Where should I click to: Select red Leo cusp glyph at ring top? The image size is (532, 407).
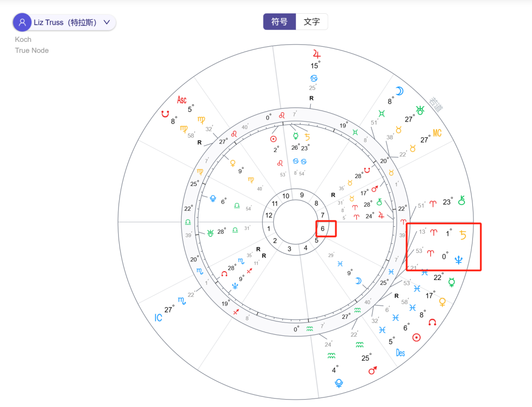[x=282, y=116]
